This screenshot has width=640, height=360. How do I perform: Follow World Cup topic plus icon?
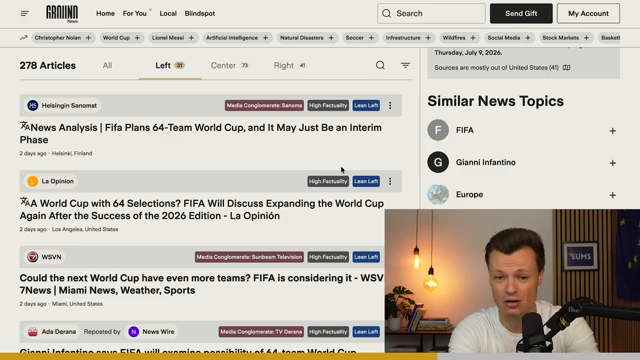137,38
